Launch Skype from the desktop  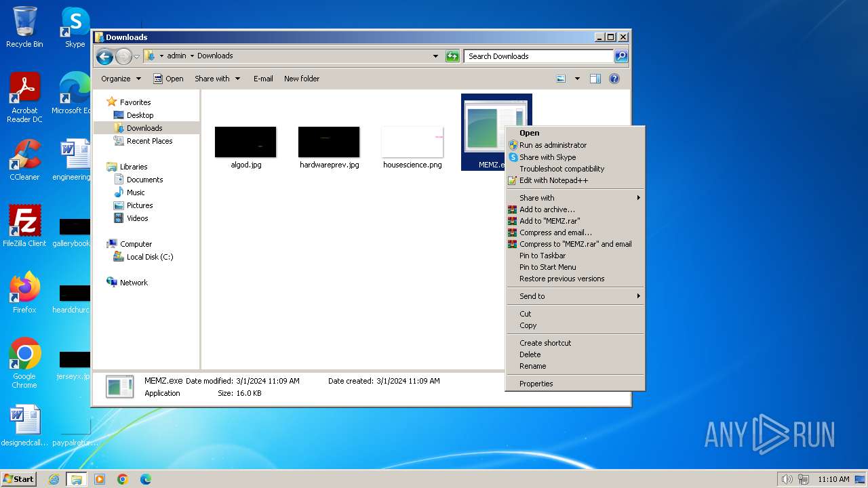(x=75, y=27)
